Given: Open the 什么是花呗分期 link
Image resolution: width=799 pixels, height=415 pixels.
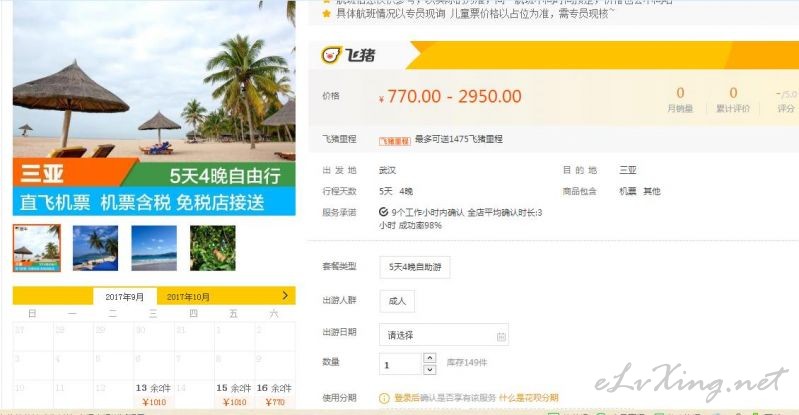Looking at the screenshot, I should click(x=528, y=398).
